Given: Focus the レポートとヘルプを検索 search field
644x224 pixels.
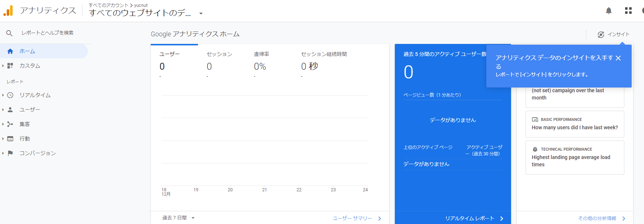Looking at the screenshot, I should [x=47, y=33].
